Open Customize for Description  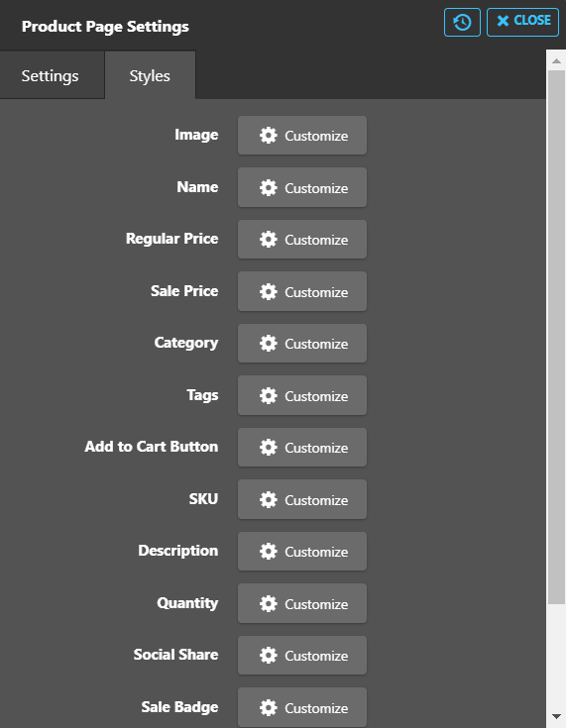point(302,552)
